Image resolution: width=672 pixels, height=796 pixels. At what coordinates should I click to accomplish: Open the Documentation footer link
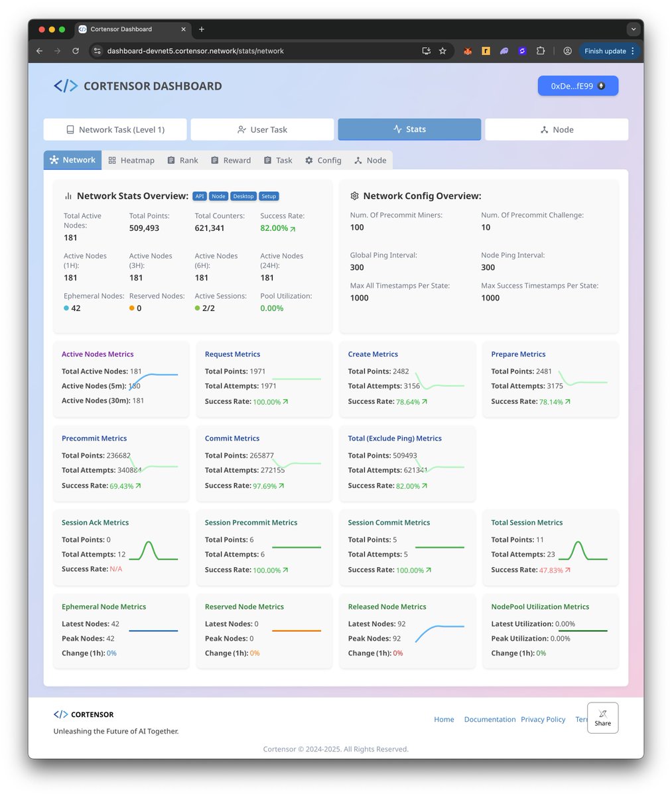click(490, 719)
